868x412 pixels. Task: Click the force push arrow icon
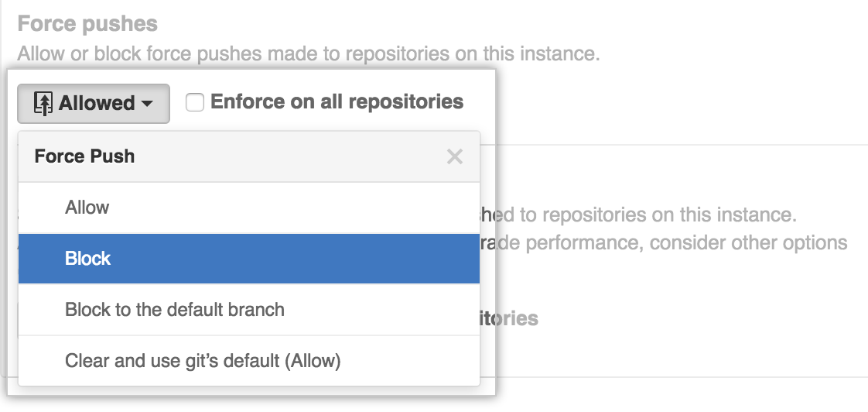pyautogui.click(x=43, y=103)
